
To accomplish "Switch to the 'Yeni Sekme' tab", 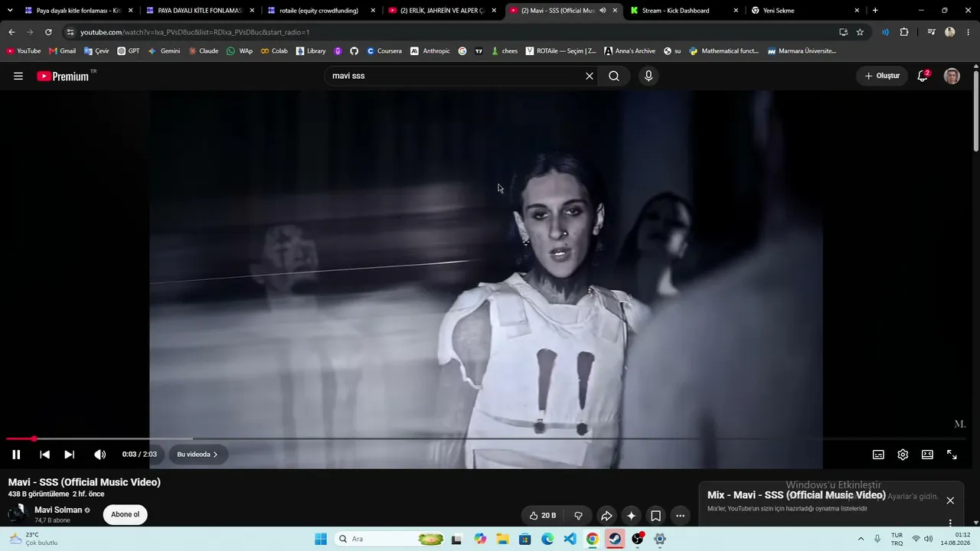I will [x=804, y=11].
